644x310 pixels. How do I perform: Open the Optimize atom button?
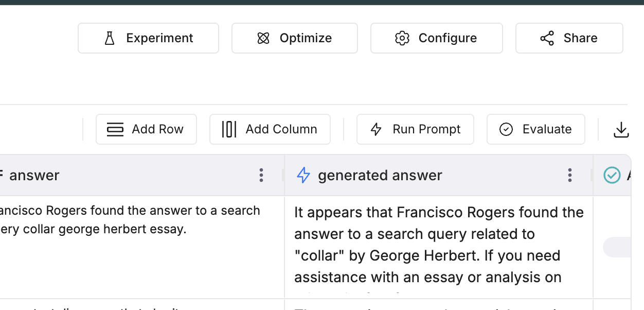point(294,38)
